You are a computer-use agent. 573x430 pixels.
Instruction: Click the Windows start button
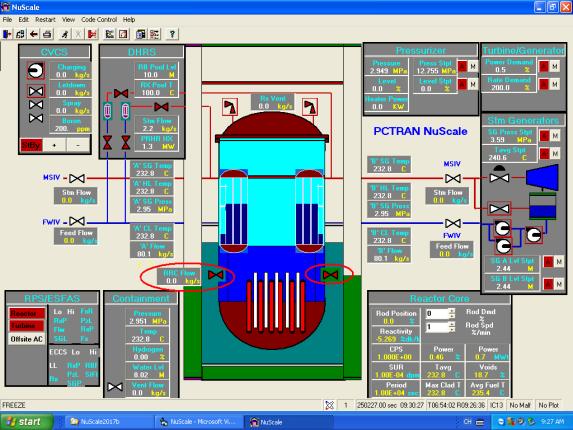coord(26,422)
